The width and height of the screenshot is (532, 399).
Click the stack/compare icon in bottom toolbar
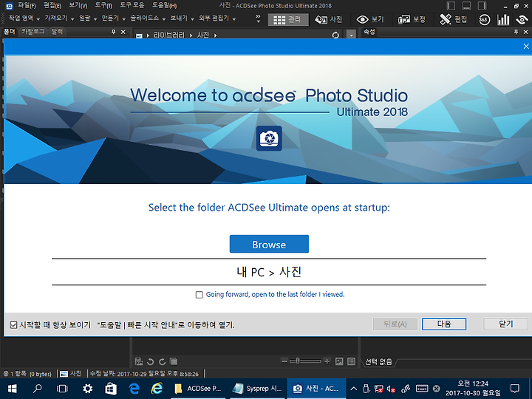coord(174,361)
